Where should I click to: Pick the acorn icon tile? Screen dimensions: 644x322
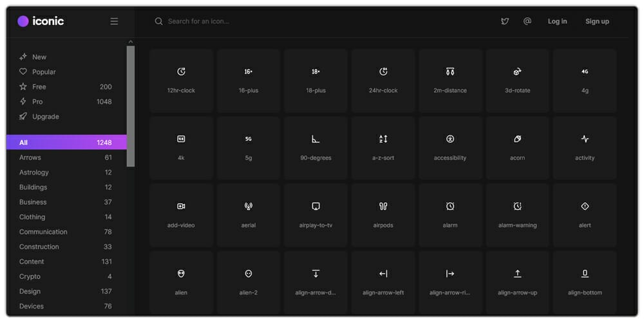[x=517, y=147]
